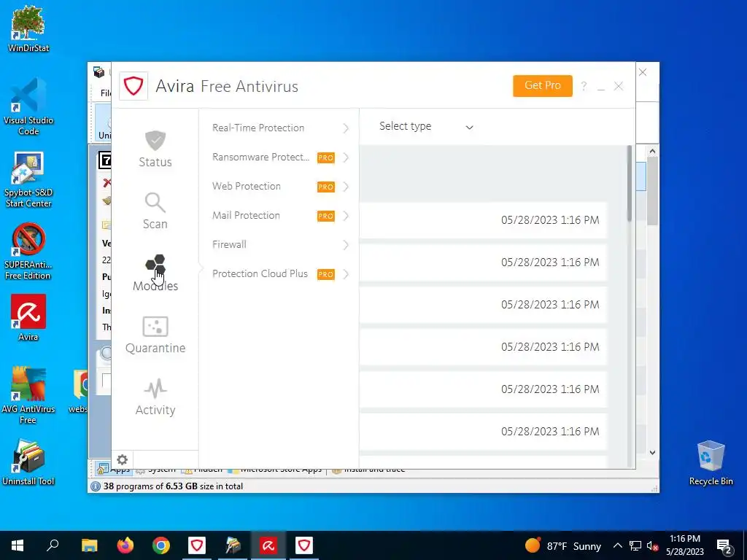Screen dimensions: 747x560
Task: Expand Mail Protection chevron
Action: click(x=346, y=216)
